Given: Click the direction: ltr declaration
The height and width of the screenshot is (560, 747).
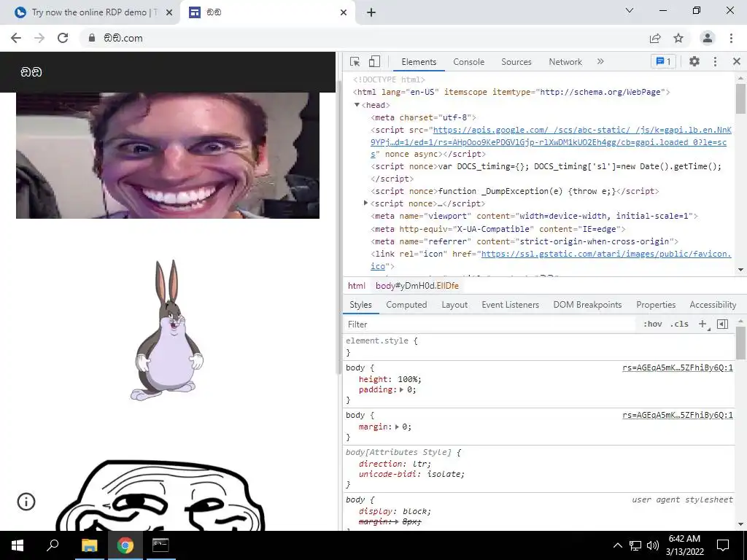Looking at the screenshot, I should tap(395, 463).
